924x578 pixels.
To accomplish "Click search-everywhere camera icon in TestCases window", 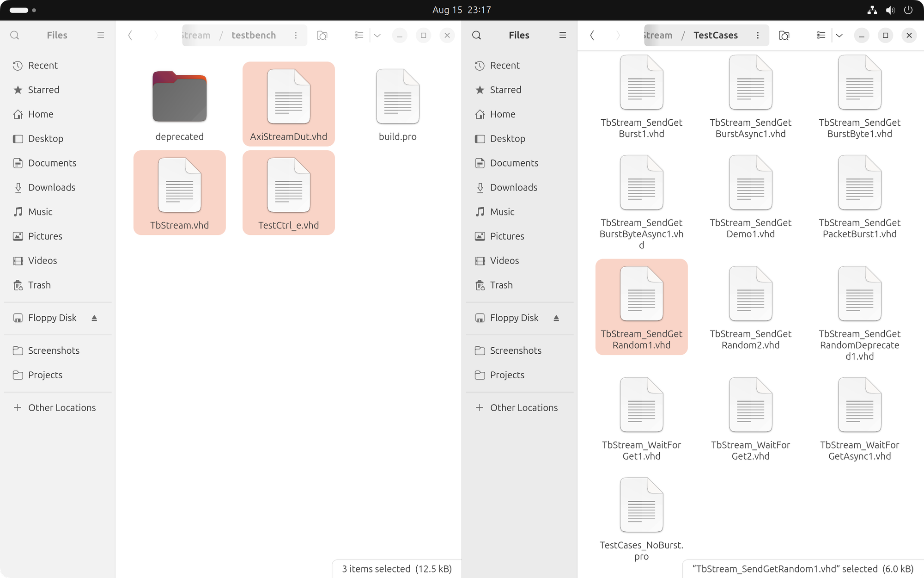I will point(784,35).
